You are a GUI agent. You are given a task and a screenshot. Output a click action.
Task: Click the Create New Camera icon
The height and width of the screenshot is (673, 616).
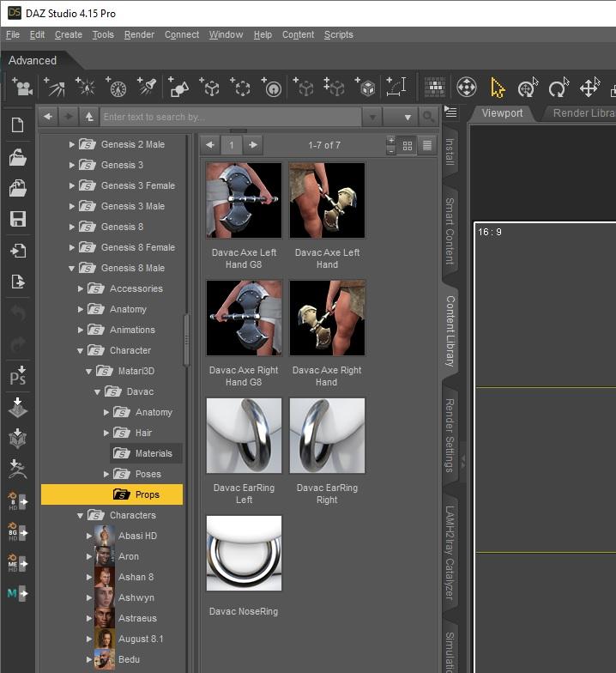click(x=22, y=87)
